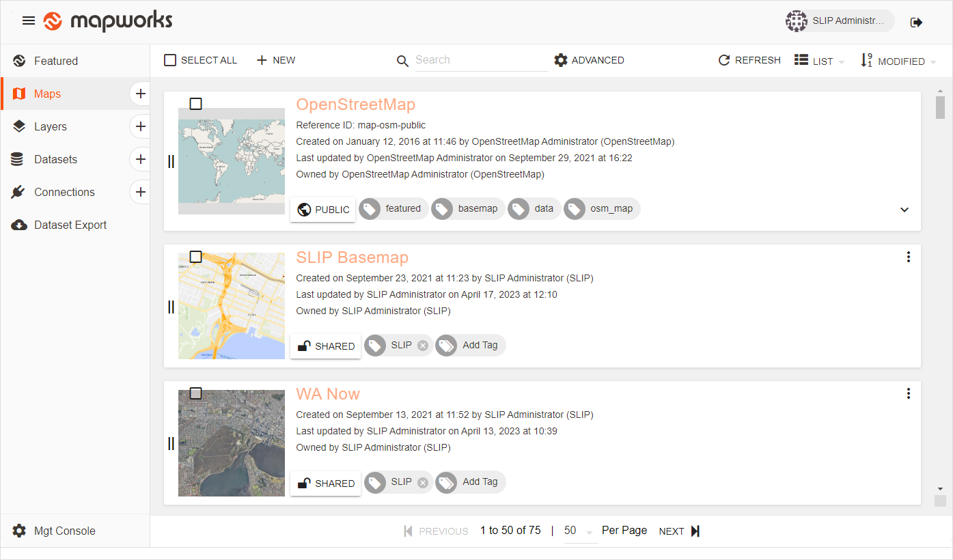This screenshot has height=560, width=953.
Task: Refresh the maps list
Action: point(749,60)
